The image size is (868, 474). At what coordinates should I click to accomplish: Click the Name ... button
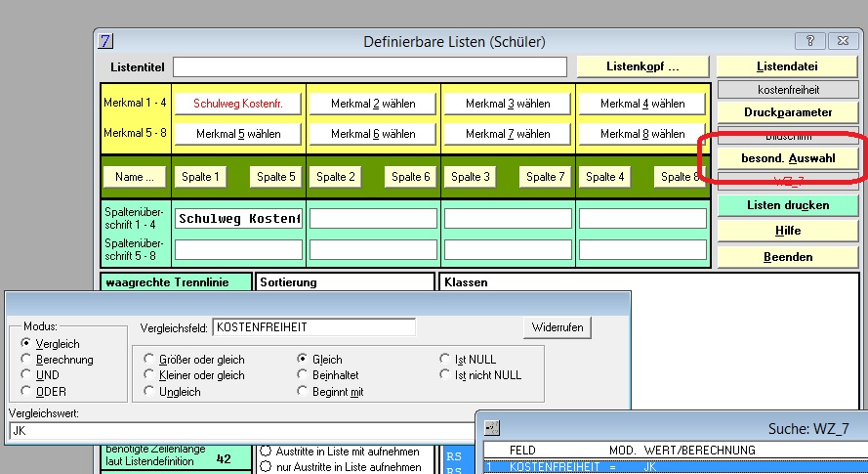135,177
